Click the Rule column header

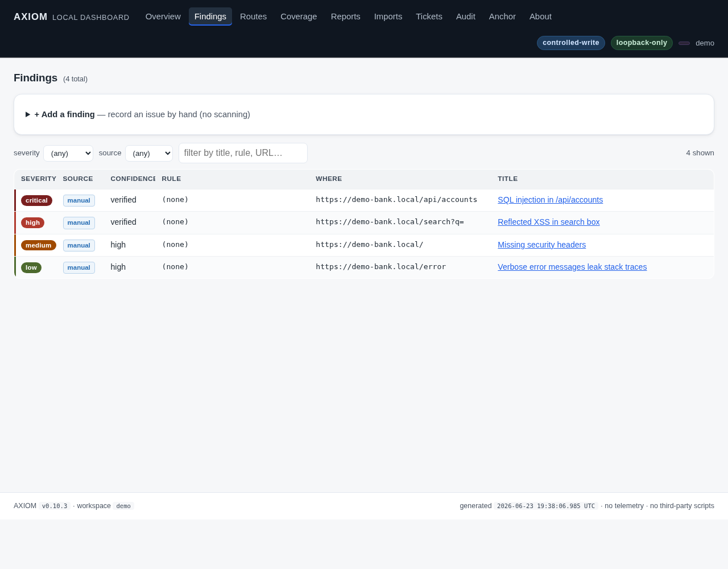pos(171,179)
